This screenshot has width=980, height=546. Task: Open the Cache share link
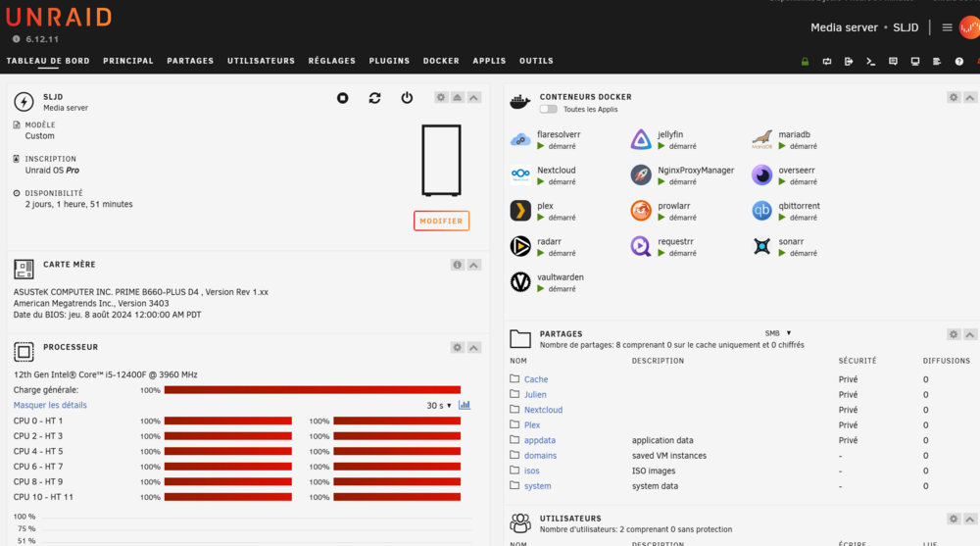[536, 379]
